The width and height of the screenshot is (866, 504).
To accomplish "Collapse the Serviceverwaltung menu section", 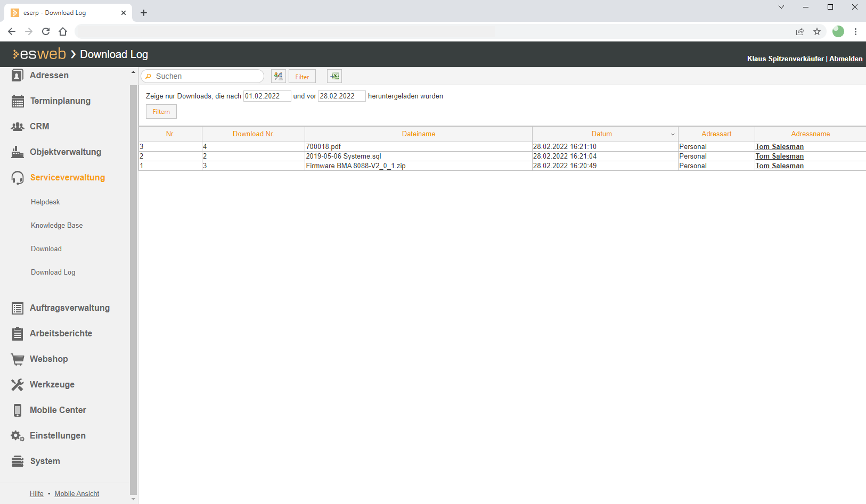I will [67, 178].
